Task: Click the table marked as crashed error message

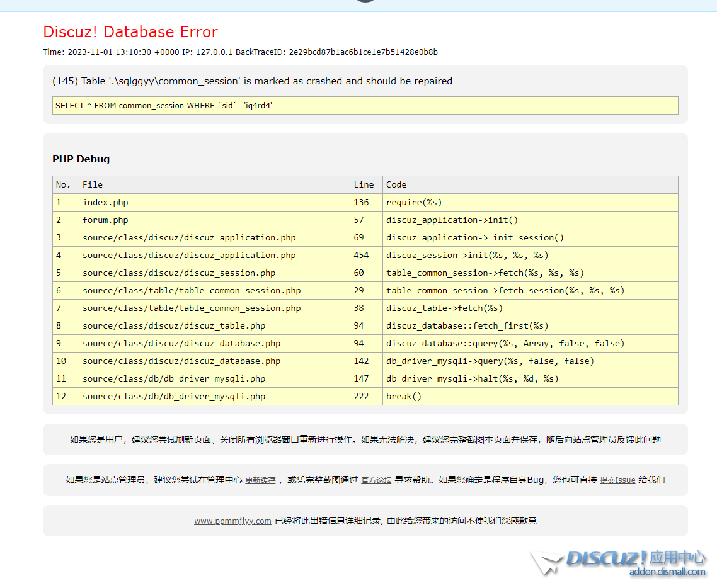Action: pyautogui.click(x=252, y=81)
